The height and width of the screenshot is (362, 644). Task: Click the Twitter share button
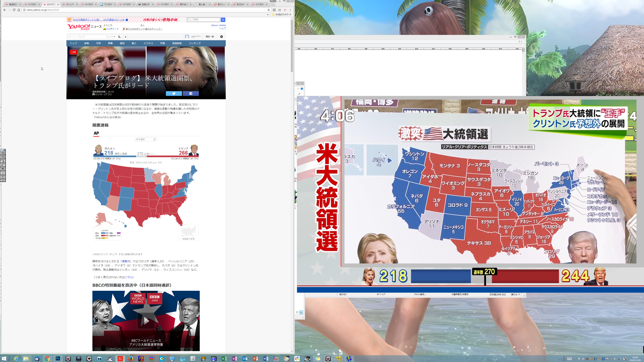click(x=174, y=94)
